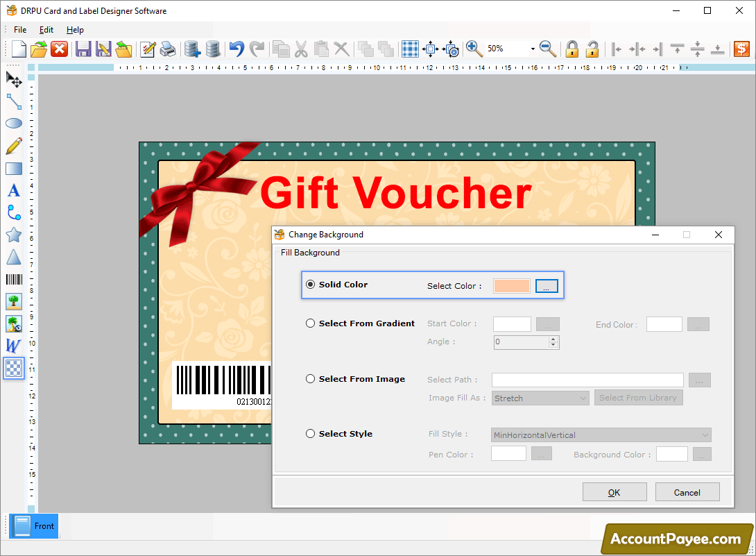Image resolution: width=756 pixels, height=556 pixels.
Task: Open the File menu
Action: coord(20,29)
